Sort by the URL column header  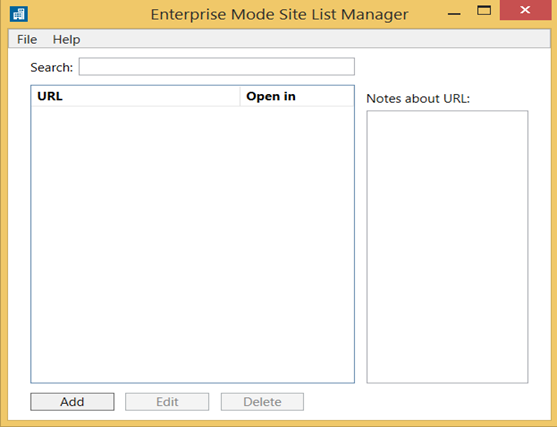click(136, 96)
